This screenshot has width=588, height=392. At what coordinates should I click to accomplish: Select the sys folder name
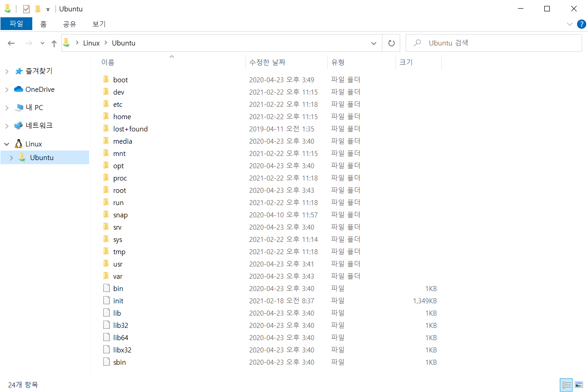118,239
